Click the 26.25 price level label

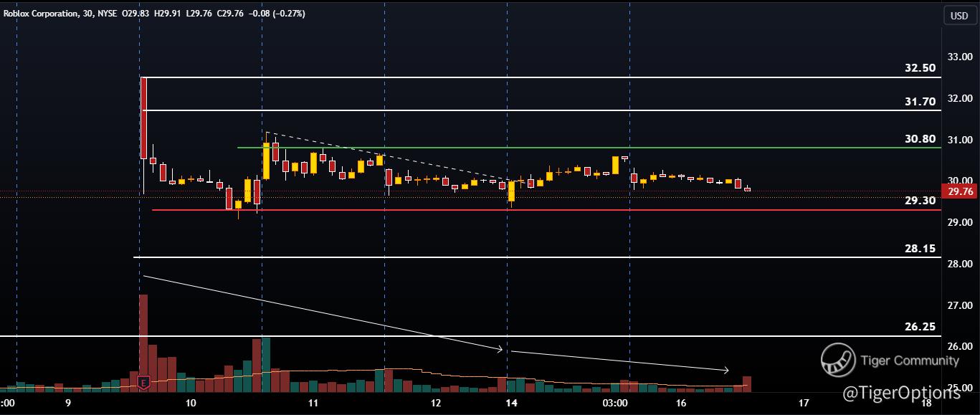coord(920,327)
